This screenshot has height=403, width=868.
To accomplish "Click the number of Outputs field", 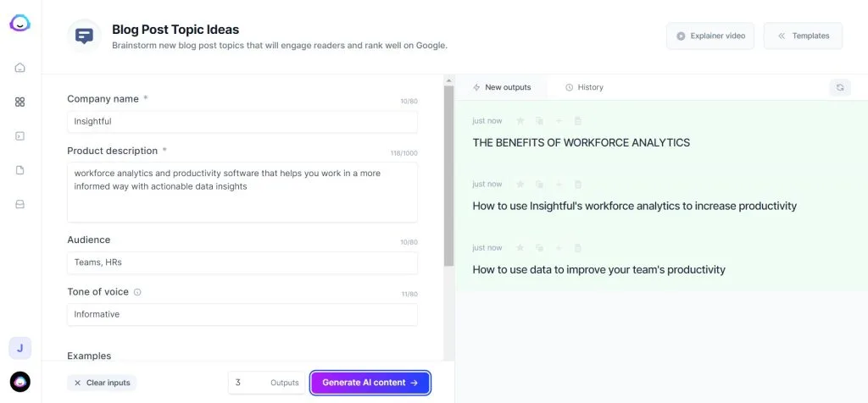I will tap(267, 383).
